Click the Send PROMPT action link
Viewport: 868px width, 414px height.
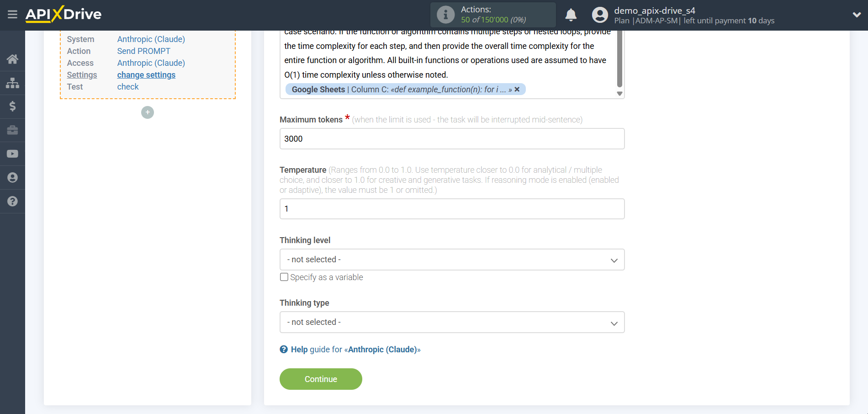click(143, 51)
